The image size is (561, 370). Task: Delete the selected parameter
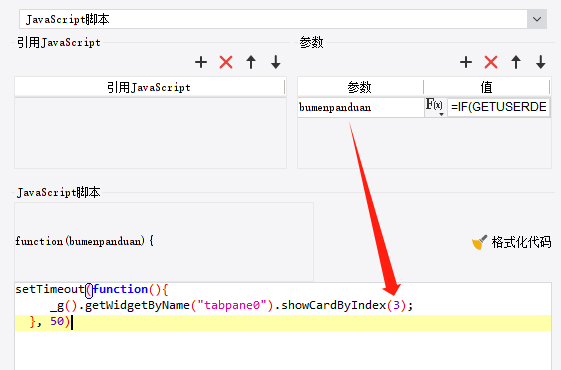coord(491,62)
